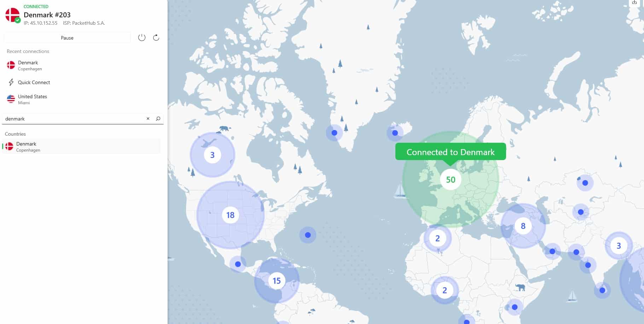The width and height of the screenshot is (644, 324).
Task: Click the Denmark flag in connection header
Action: (x=12, y=15)
